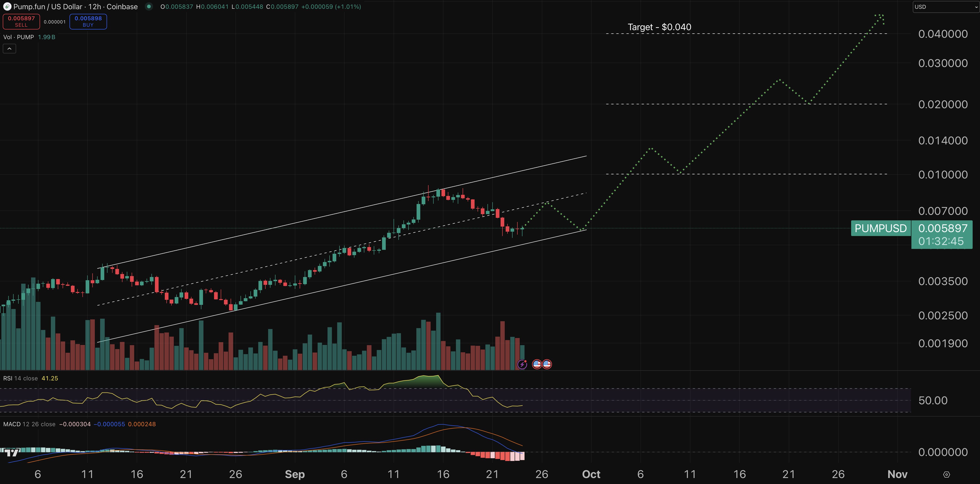980x484 pixels.
Task: Click the PUMPUSD price label on the axis
Action: pyautogui.click(x=881, y=228)
